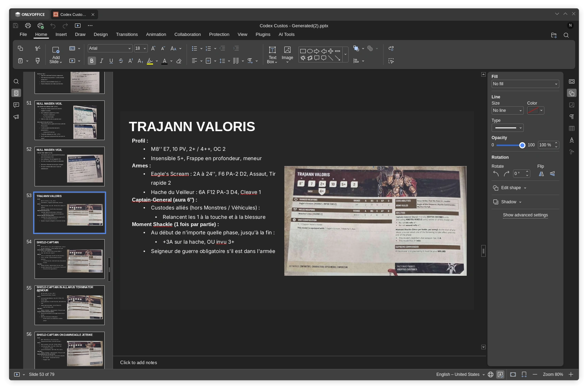Open the Line Type dropdown
The height and width of the screenshot is (390, 588).
pyautogui.click(x=508, y=128)
